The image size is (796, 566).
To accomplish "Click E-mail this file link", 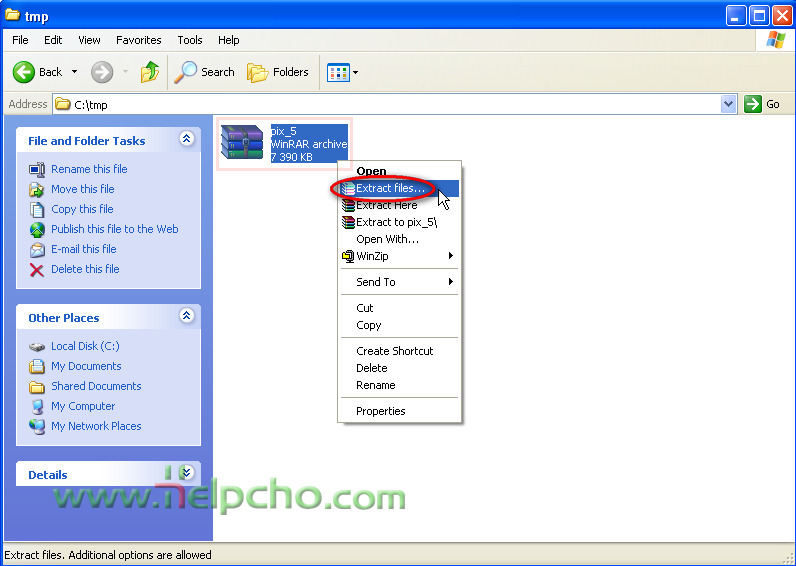I will tap(84, 249).
